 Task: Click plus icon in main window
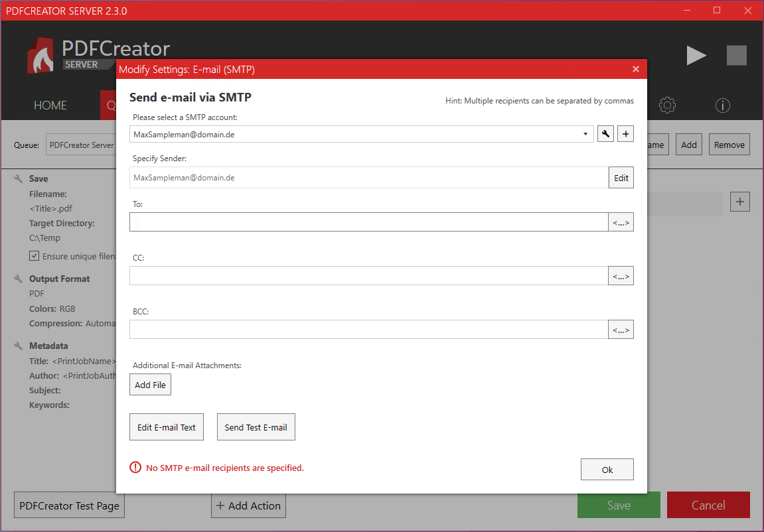(x=739, y=202)
